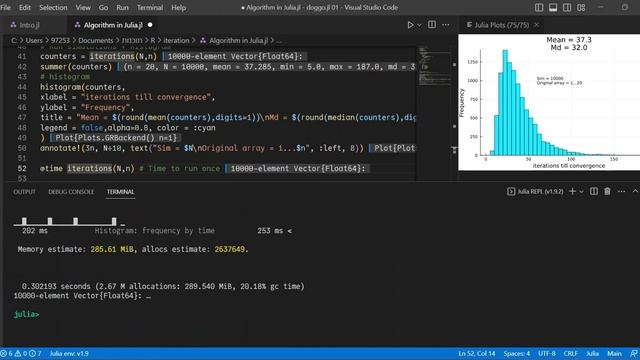
Task: Click 'Ln 52, Col 14' in status bar
Action: tap(476, 353)
